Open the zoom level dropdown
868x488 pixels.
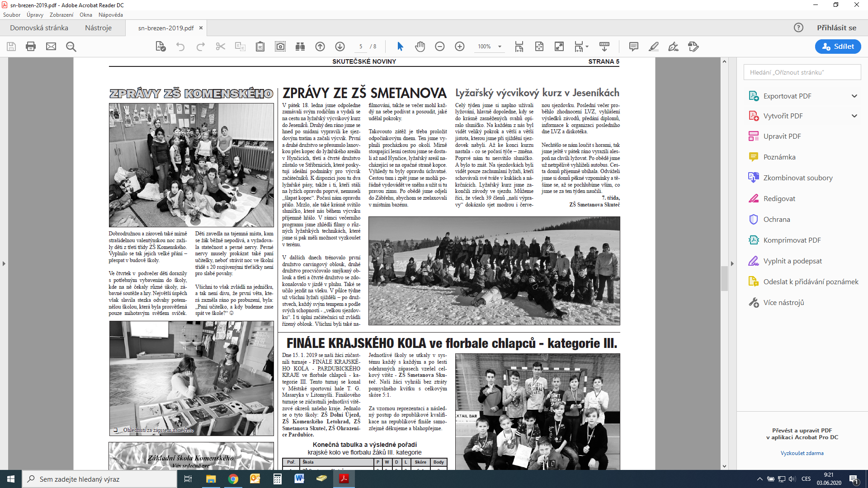coord(500,47)
